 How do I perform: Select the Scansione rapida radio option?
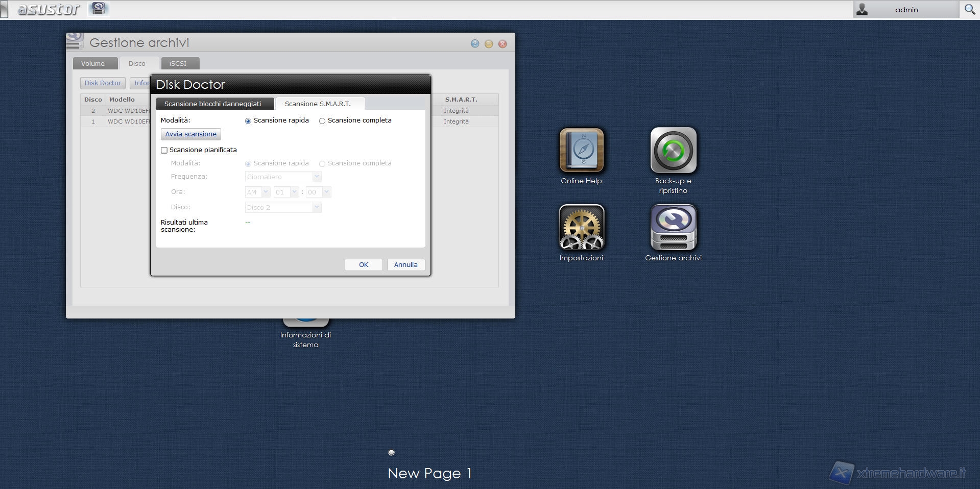point(248,121)
